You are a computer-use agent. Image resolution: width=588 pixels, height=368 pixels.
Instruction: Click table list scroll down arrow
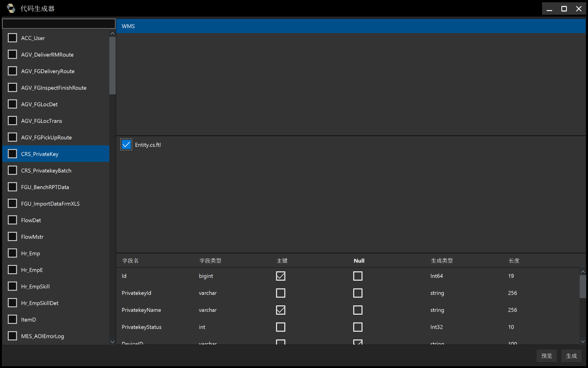coord(112,342)
